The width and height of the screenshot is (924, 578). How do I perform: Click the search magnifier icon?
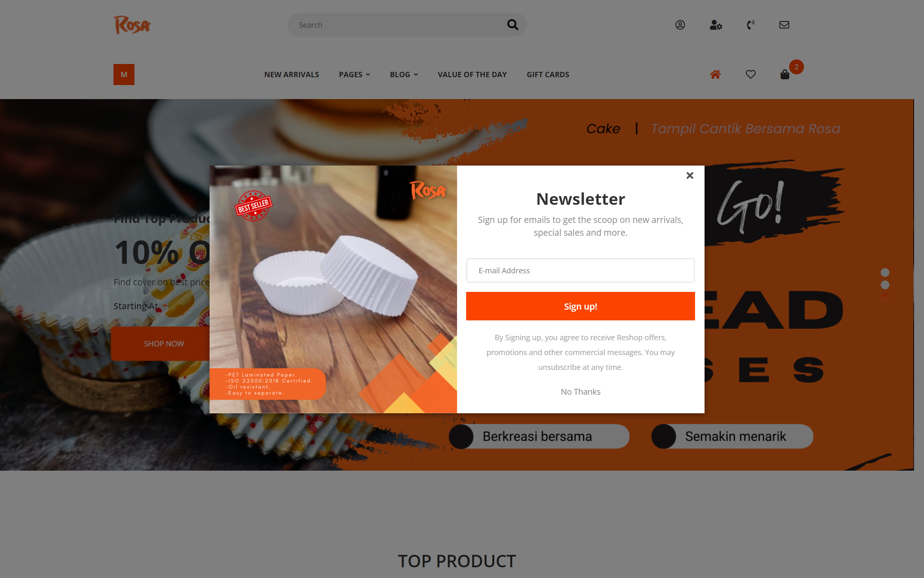point(513,25)
